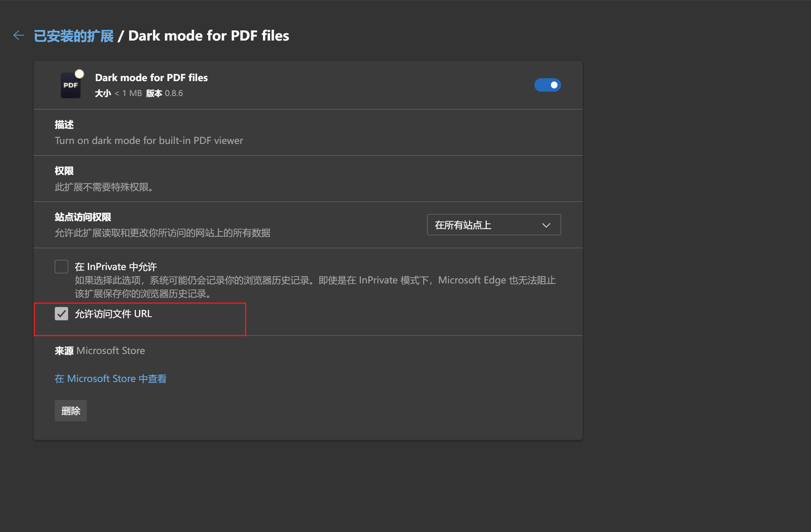
Task: Click the back arrow to return
Action: pos(18,35)
